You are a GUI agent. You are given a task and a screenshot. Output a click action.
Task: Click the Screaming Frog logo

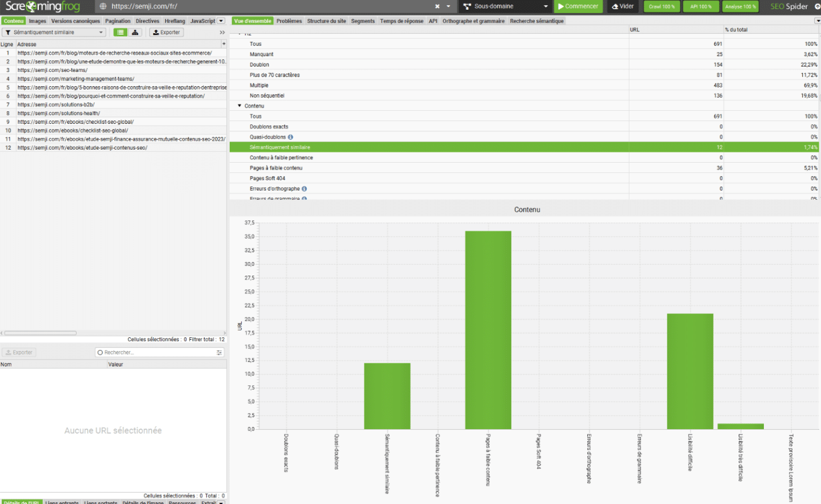coord(43,7)
